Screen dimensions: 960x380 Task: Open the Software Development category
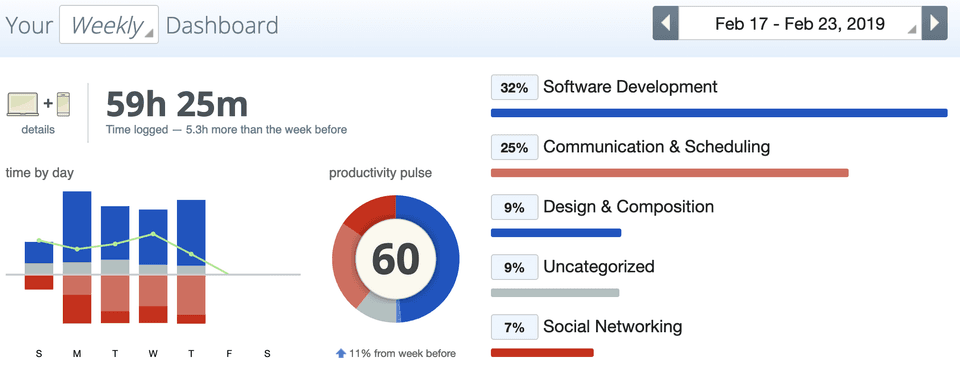coord(630,87)
